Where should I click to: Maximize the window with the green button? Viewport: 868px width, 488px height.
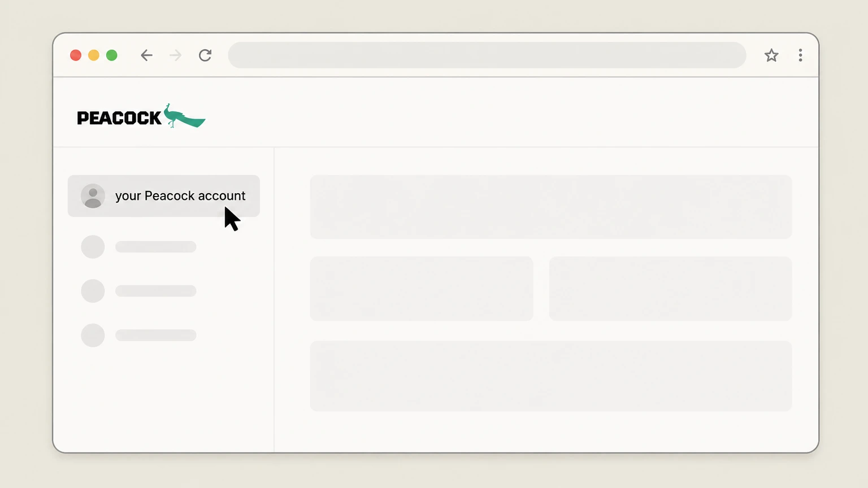click(112, 55)
